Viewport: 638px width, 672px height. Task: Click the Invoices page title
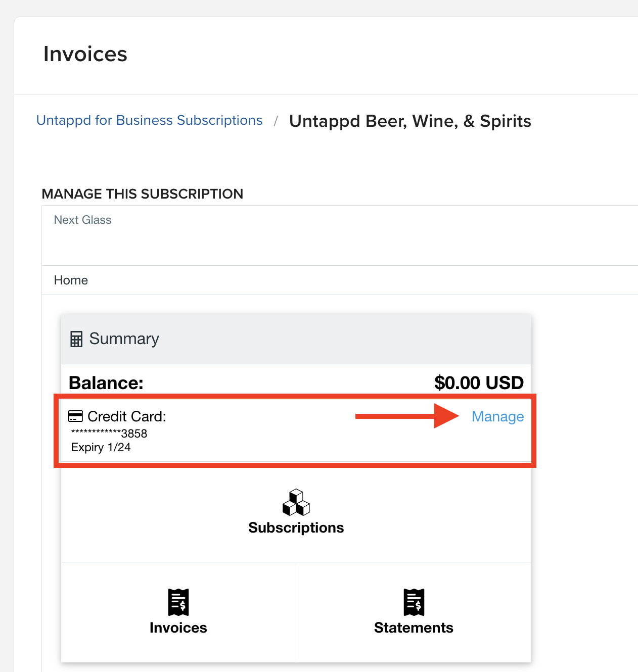[85, 54]
